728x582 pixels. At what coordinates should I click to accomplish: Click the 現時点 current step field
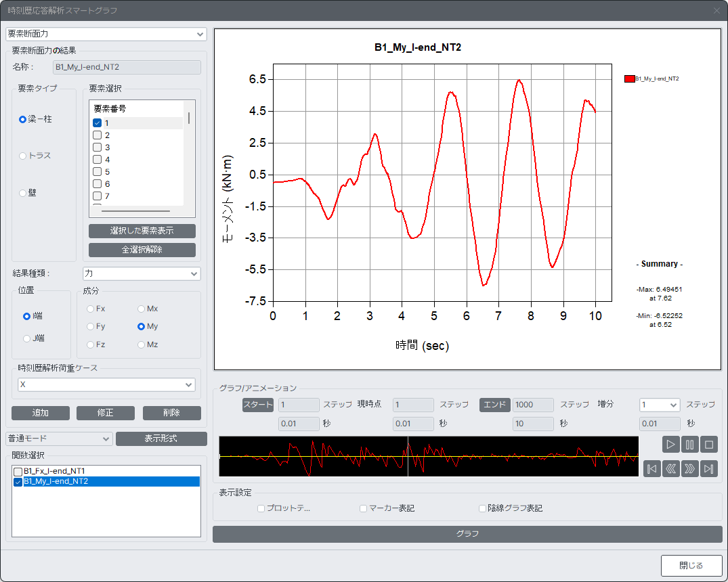413,405
